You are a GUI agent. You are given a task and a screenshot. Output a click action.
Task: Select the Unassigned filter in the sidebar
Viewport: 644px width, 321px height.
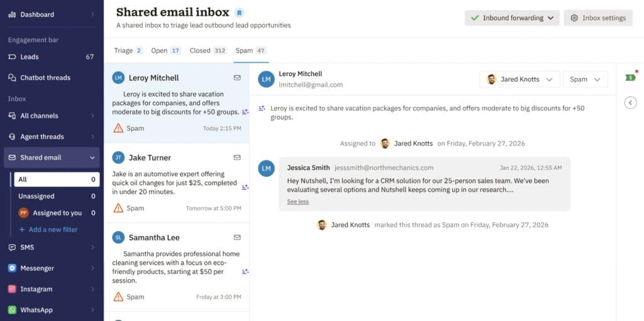click(x=57, y=196)
